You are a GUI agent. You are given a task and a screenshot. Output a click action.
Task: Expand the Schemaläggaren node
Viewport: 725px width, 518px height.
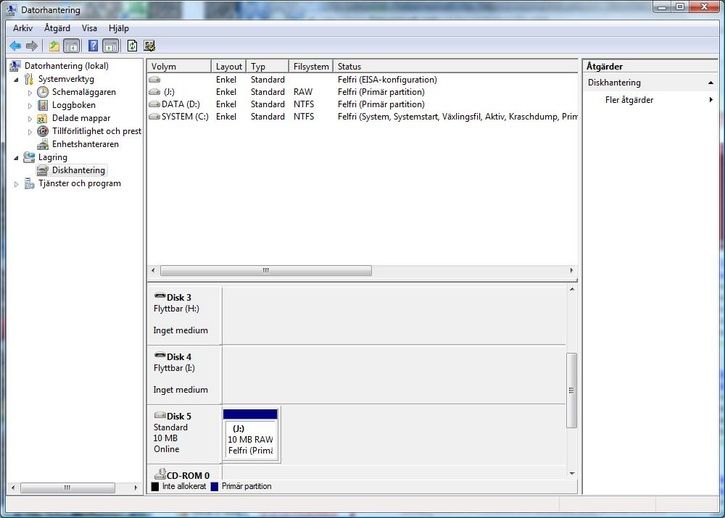click(x=30, y=92)
